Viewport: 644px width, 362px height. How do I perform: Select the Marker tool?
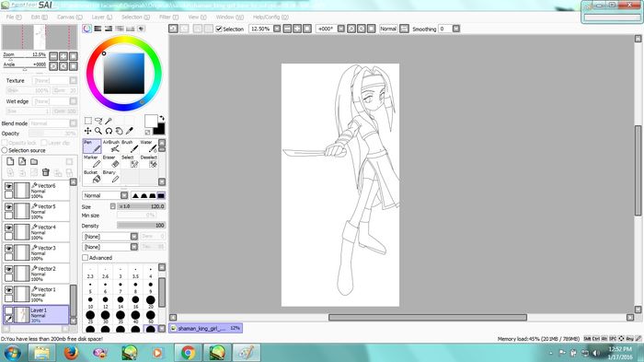pos(92,162)
